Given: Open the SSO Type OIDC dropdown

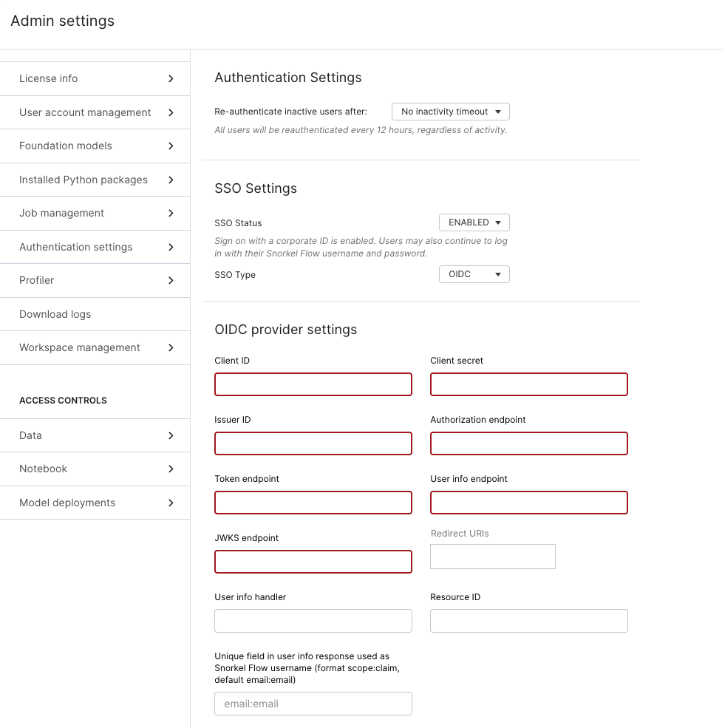Looking at the screenshot, I should tap(474, 274).
